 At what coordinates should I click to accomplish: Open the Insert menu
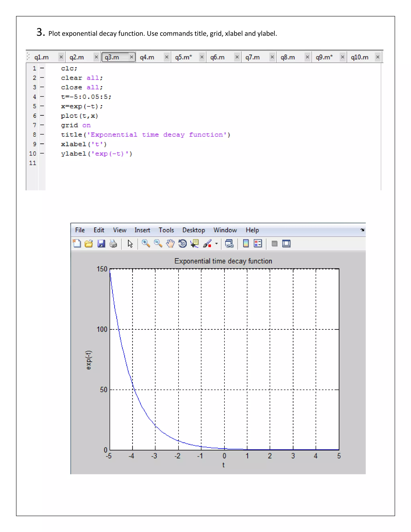point(142,230)
